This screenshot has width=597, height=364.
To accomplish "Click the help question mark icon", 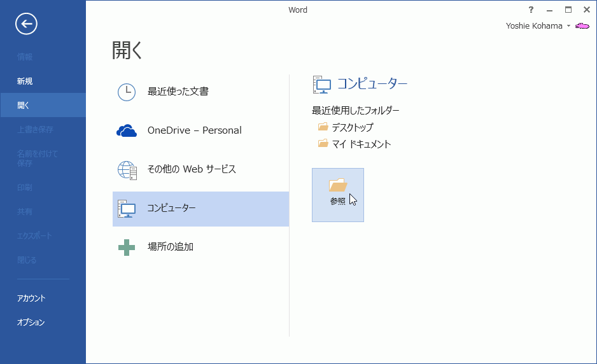I will pyautogui.click(x=531, y=10).
